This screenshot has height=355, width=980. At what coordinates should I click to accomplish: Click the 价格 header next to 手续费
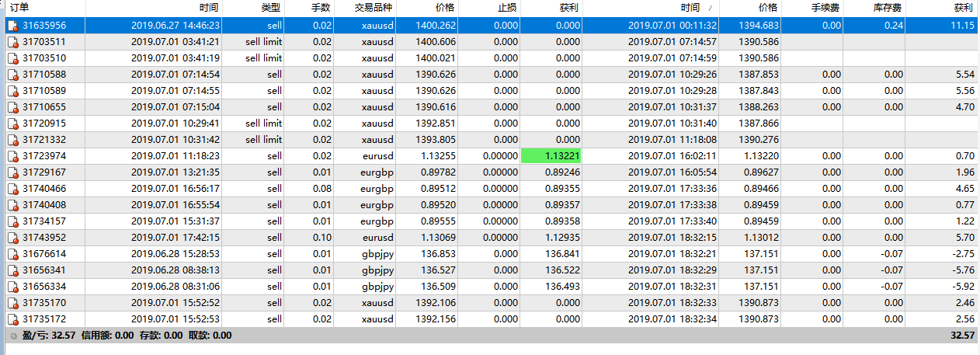click(768, 8)
